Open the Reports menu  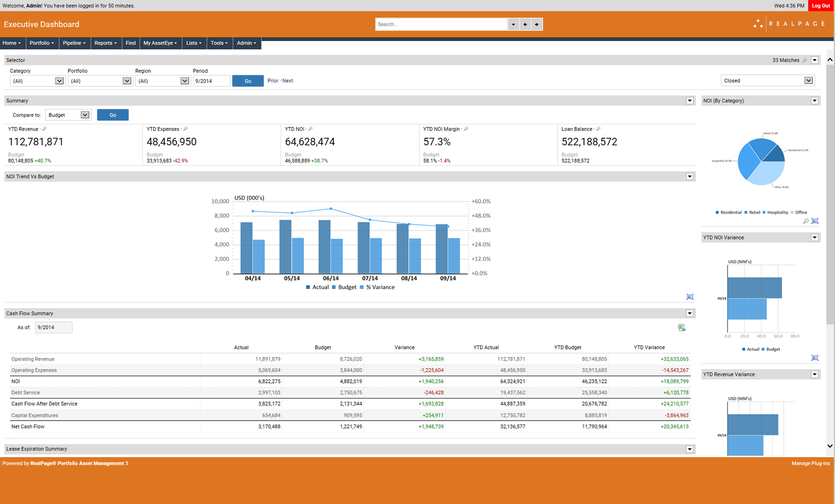[106, 43]
